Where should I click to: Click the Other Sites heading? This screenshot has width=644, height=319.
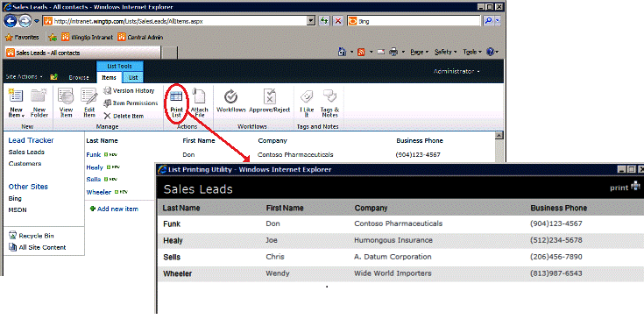28,187
